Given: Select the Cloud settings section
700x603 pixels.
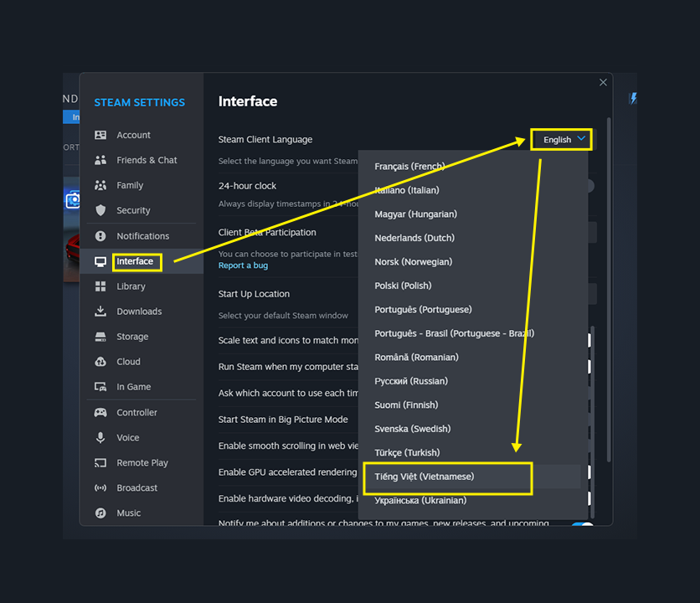Looking at the screenshot, I should tap(141, 361).
